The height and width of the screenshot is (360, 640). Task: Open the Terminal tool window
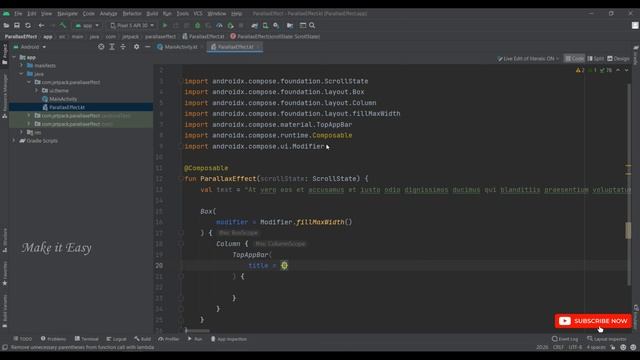tap(87, 339)
